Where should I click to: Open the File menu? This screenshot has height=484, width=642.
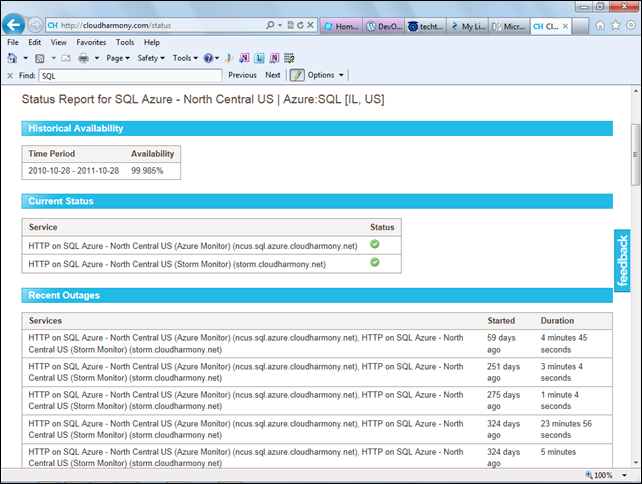[13, 42]
